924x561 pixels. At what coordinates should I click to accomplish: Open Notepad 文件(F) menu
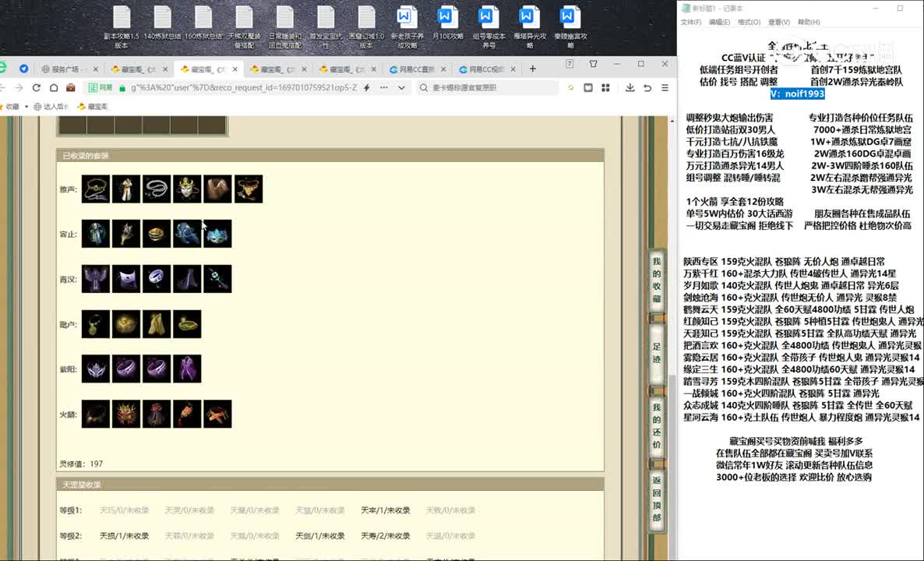tap(690, 23)
